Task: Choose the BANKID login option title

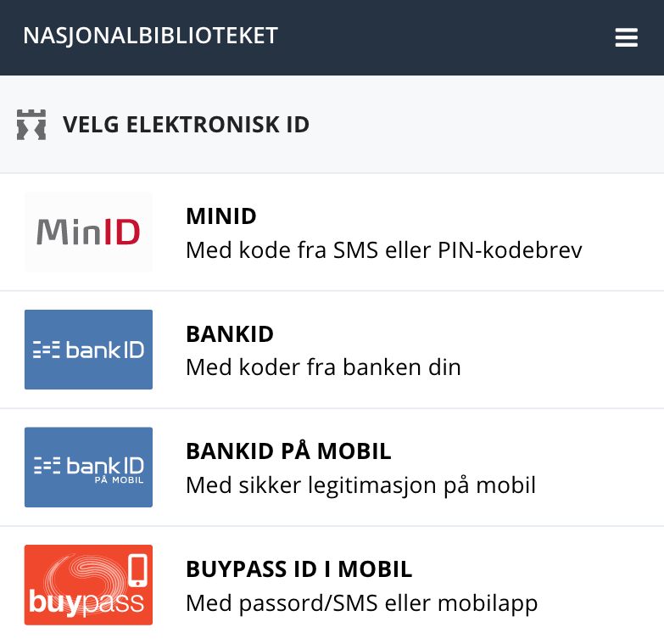Action: pyautogui.click(x=230, y=334)
